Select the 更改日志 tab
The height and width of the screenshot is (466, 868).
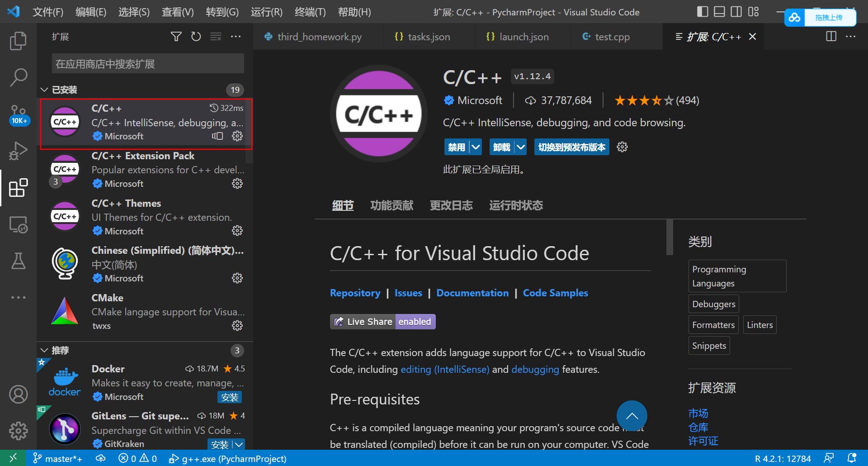(451, 205)
